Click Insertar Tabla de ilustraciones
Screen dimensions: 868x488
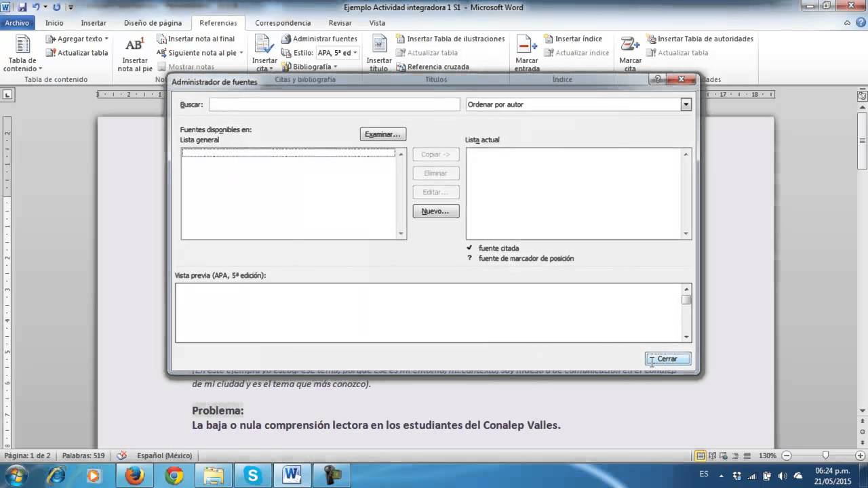[450, 39]
